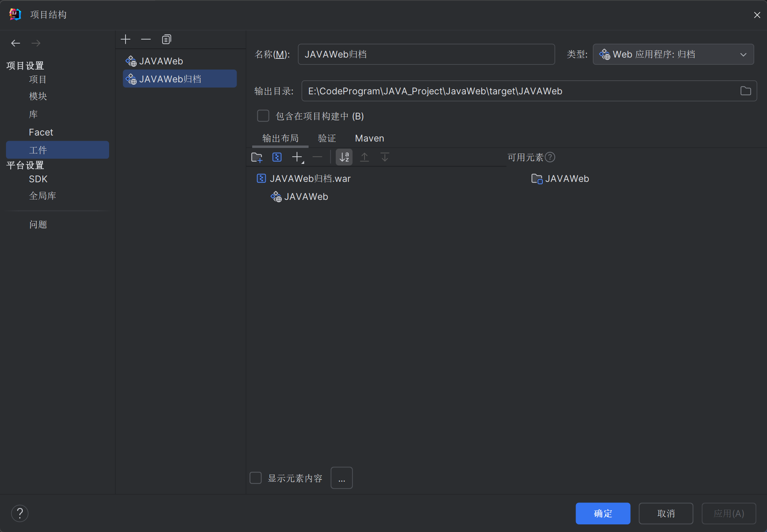
Task: Select JAVAWeb归档.war in the output layout
Action: click(x=304, y=179)
